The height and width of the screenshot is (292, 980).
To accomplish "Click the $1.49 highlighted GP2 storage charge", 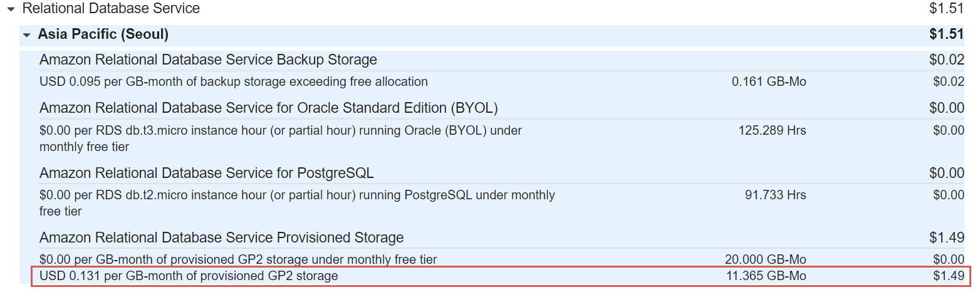I will (949, 276).
